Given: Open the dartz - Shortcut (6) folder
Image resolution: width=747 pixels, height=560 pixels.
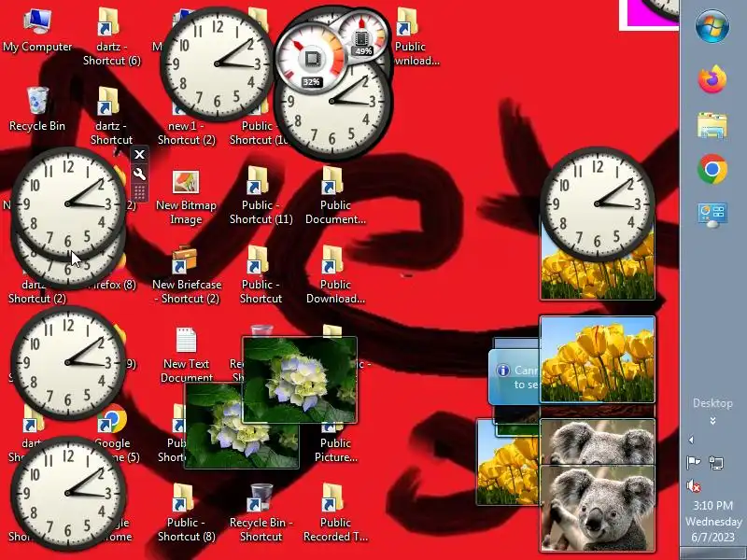Looking at the screenshot, I should click(111, 37).
